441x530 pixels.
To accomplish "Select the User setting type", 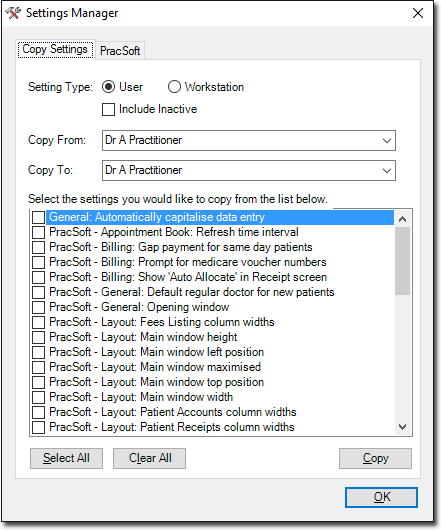I will (x=108, y=87).
